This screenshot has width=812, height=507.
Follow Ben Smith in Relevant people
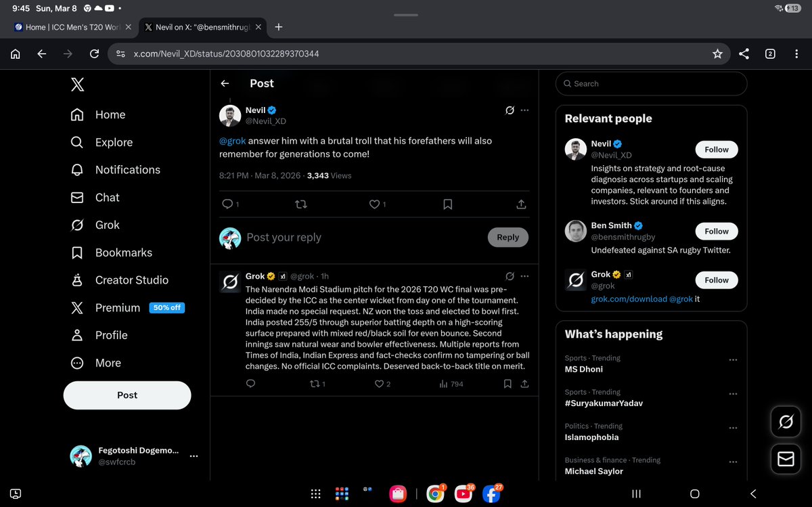point(717,231)
